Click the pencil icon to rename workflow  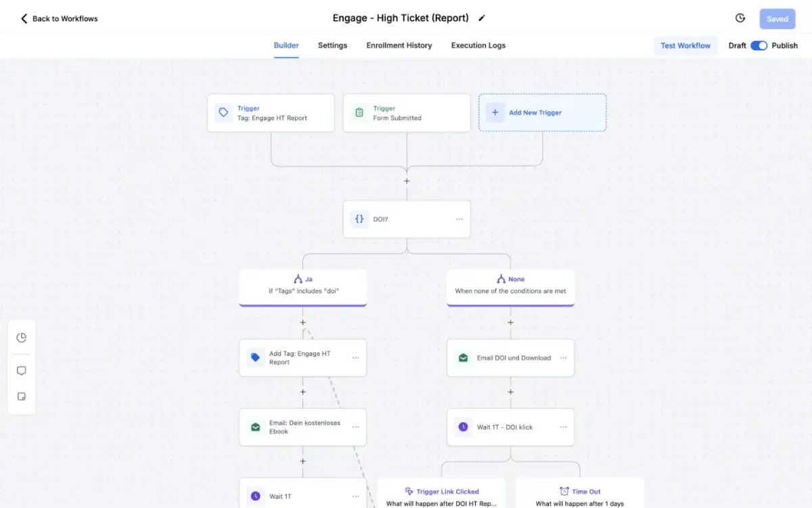(x=482, y=18)
